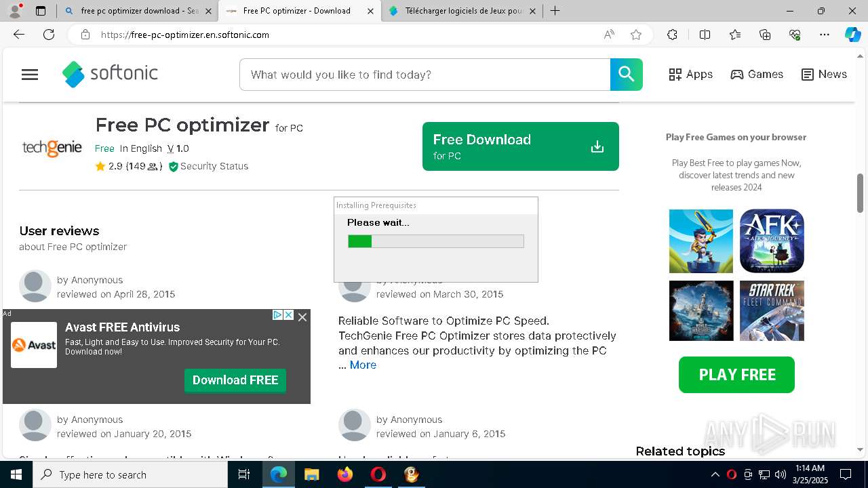This screenshot has height=488, width=868.
Task: Open File Explorer from taskbar
Action: [x=312, y=474]
